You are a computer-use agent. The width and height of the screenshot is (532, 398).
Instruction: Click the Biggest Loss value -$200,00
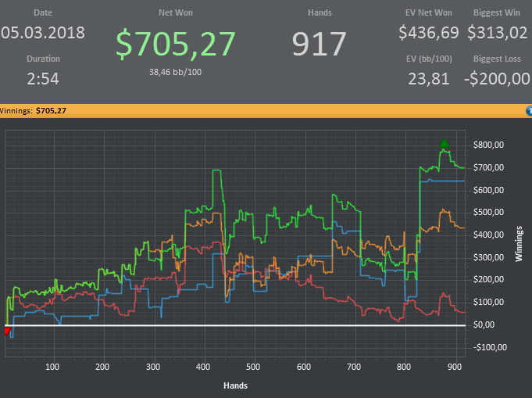(497, 79)
